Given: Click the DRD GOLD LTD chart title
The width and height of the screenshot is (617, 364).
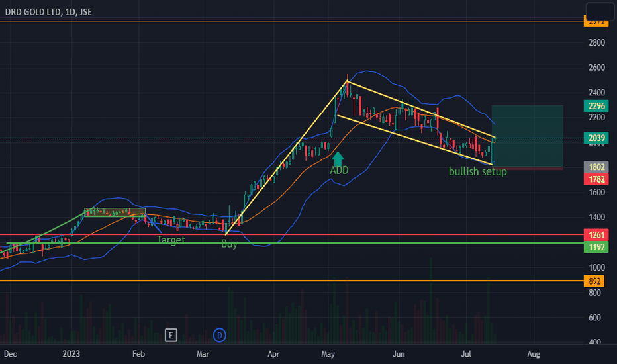Looking at the screenshot, I should [48, 12].
